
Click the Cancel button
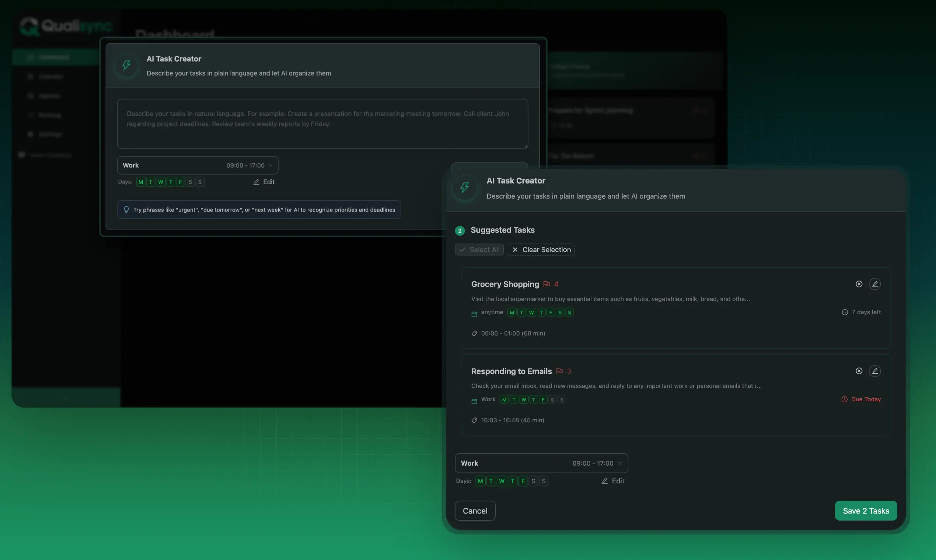(475, 511)
